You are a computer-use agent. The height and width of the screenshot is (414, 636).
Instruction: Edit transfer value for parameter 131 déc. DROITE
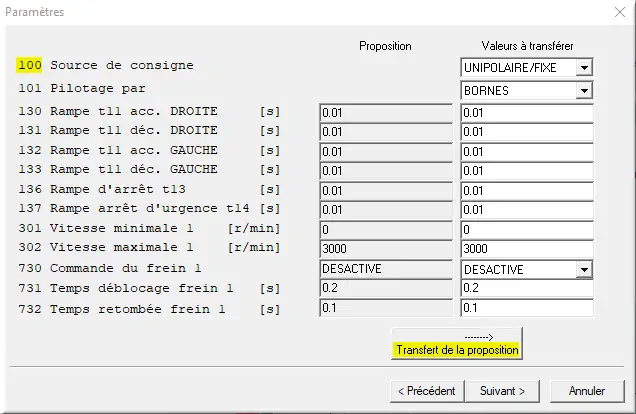[527, 132]
